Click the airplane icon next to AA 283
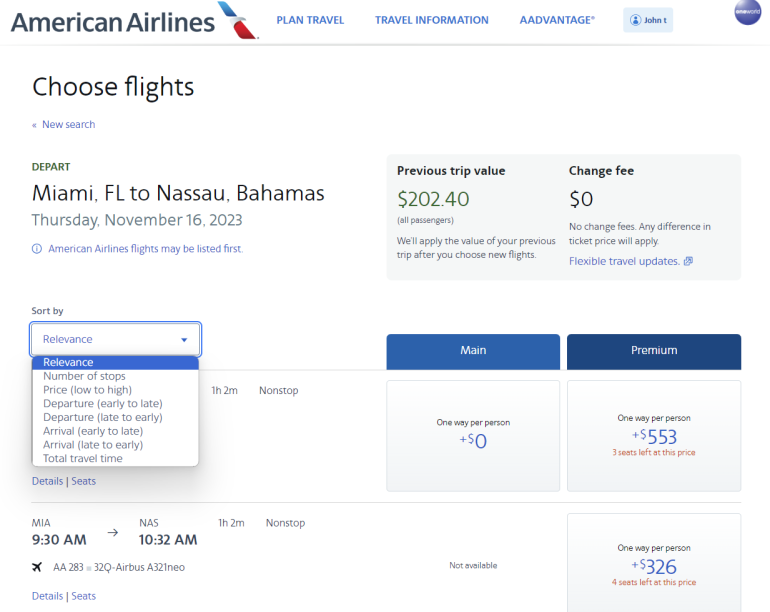Screen dimensions: 770x612 coord(37,567)
